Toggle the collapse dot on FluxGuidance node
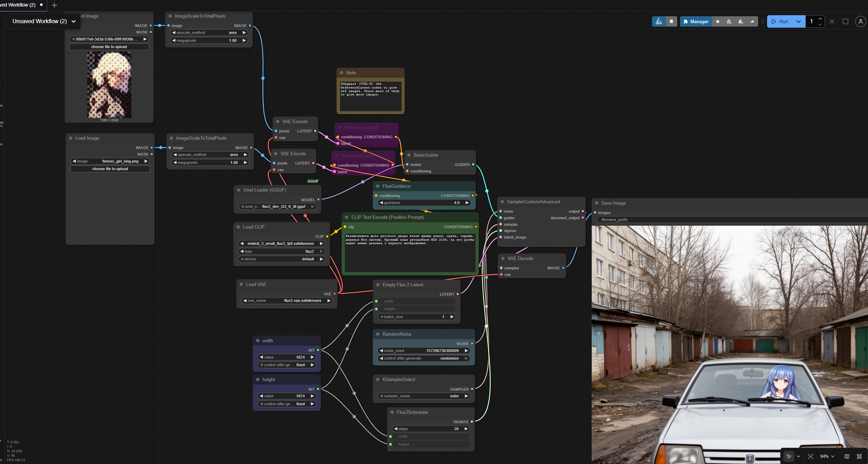 click(x=378, y=186)
